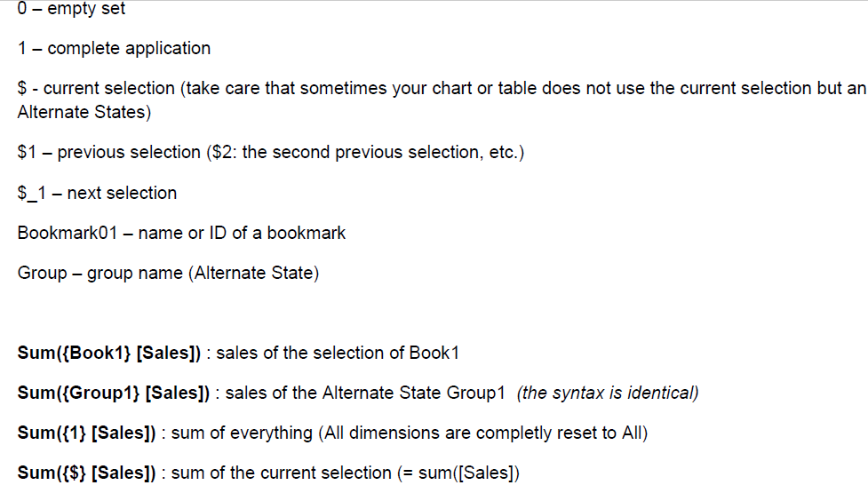
Task: Click "name or ID of a bookmark"
Action: tap(242, 233)
